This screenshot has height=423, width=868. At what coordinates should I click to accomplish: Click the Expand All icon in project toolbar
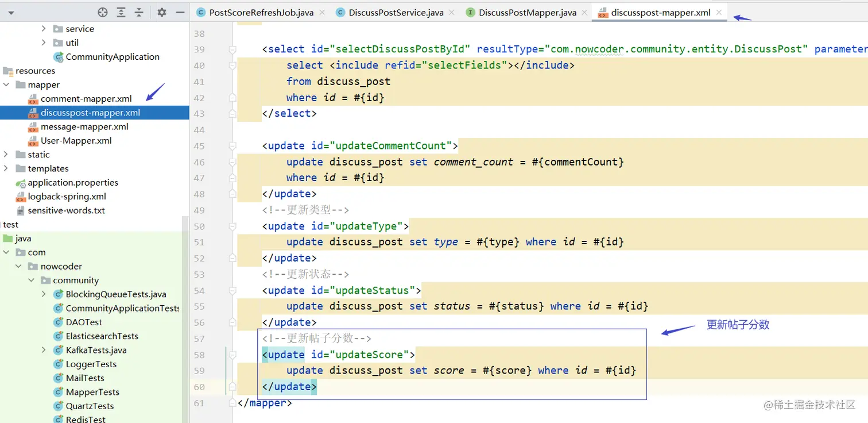(x=121, y=12)
